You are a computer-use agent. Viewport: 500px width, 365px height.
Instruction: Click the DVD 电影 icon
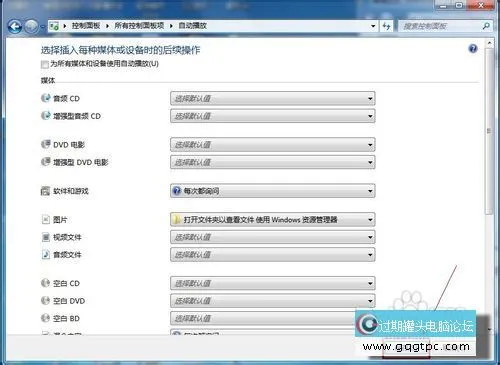tap(45, 144)
